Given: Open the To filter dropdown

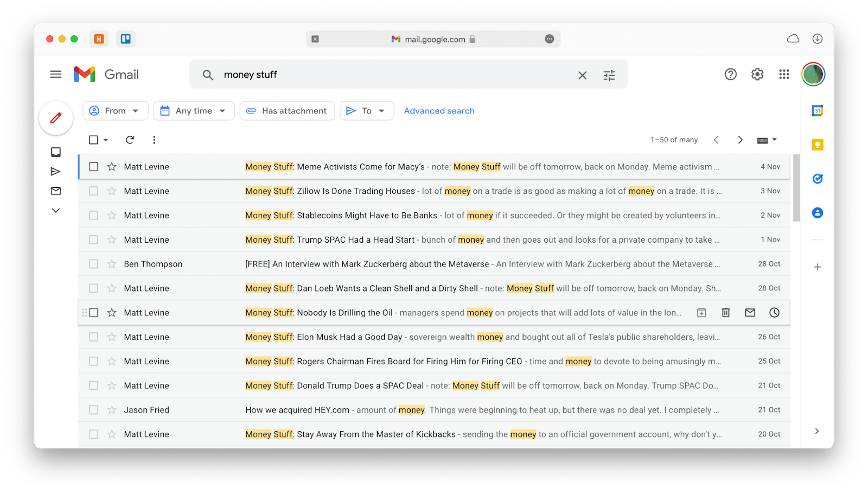Looking at the screenshot, I should tap(367, 111).
